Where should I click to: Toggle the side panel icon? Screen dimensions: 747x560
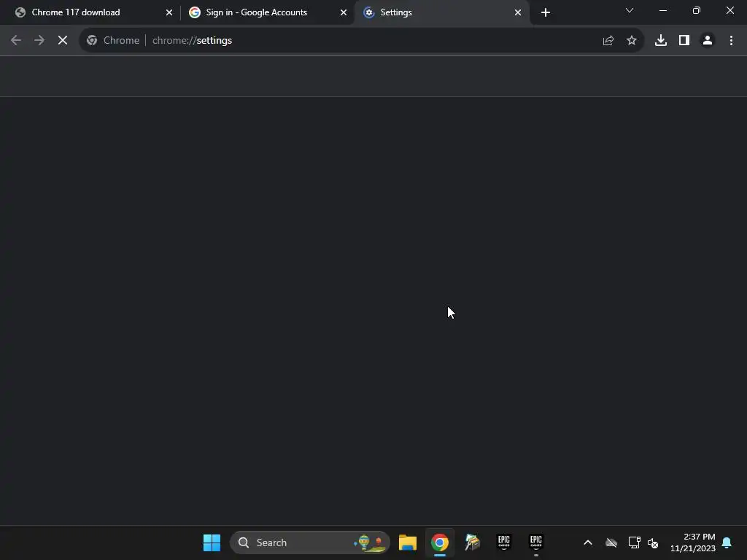point(684,41)
